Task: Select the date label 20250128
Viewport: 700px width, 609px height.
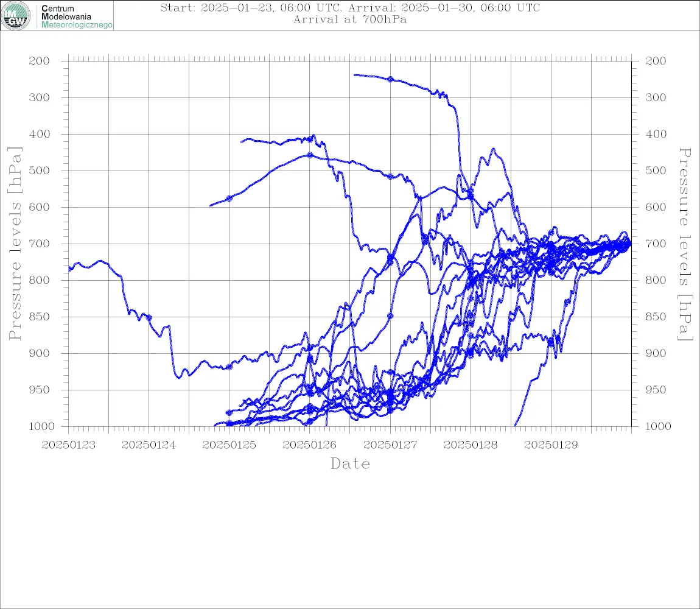Action: coord(471,445)
